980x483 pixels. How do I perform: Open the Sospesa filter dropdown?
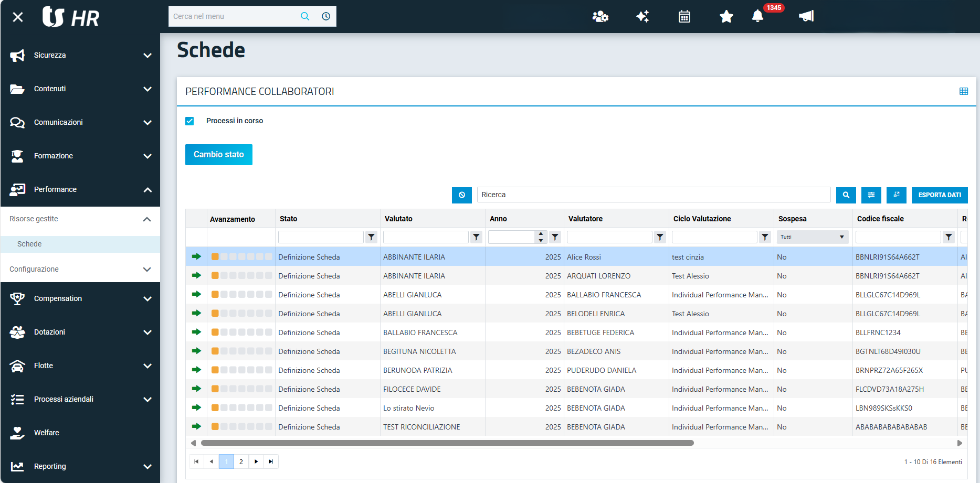coord(812,237)
